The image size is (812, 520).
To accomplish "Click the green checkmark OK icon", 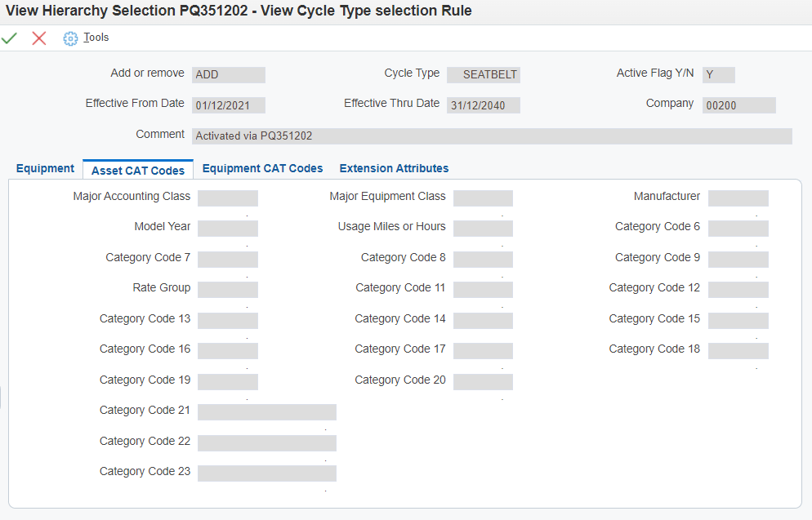I will point(10,38).
